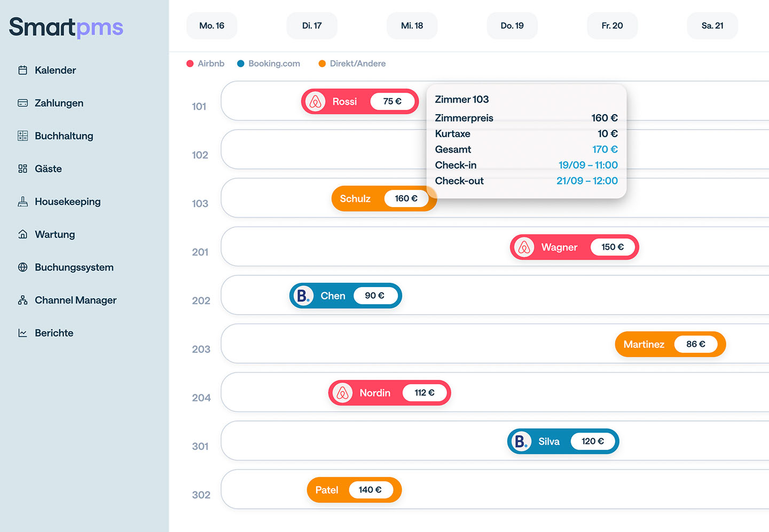Click the Airbnb logo on Rossi booking

(x=316, y=101)
